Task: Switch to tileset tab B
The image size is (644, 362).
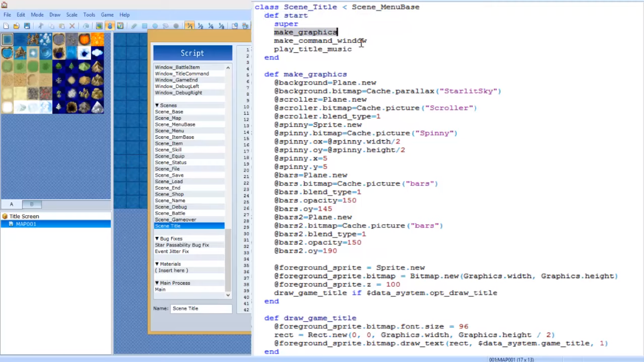Action: [x=32, y=204]
